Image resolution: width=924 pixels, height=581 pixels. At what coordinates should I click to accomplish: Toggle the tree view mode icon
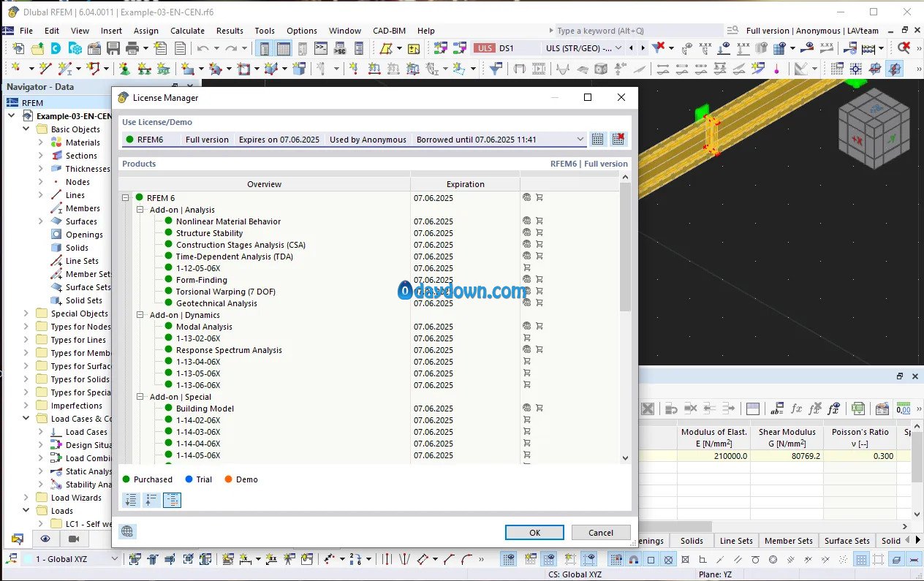click(x=172, y=500)
